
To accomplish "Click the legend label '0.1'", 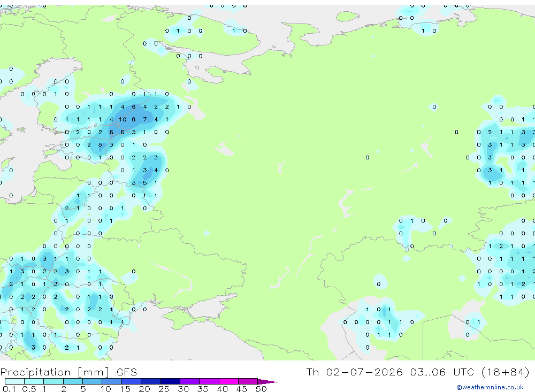I will (x=9, y=389).
